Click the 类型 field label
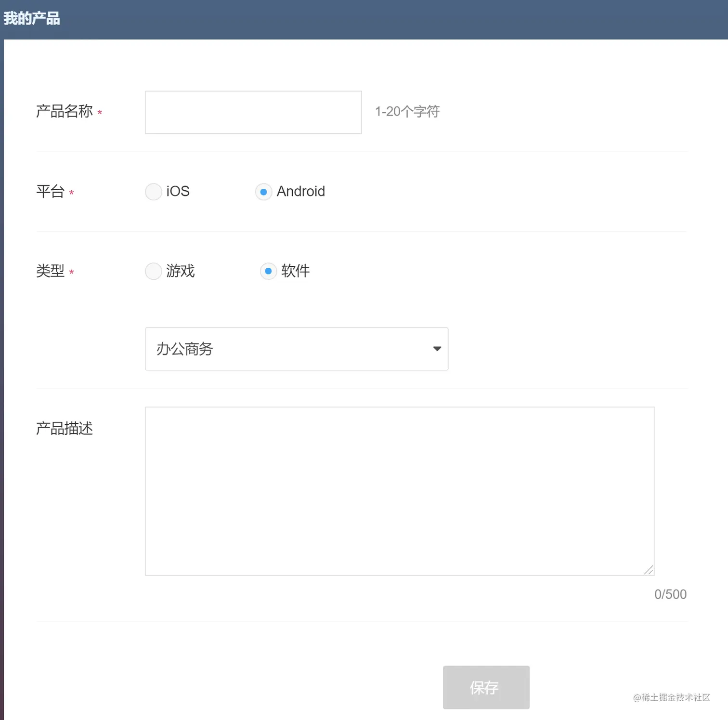This screenshot has width=728, height=720. tap(50, 271)
